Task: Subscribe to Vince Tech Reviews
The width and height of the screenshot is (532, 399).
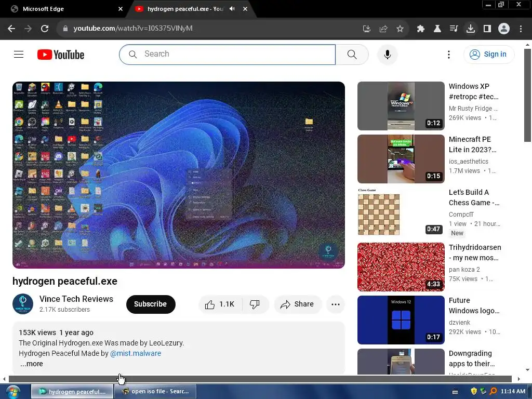Action: click(x=151, y=304)
